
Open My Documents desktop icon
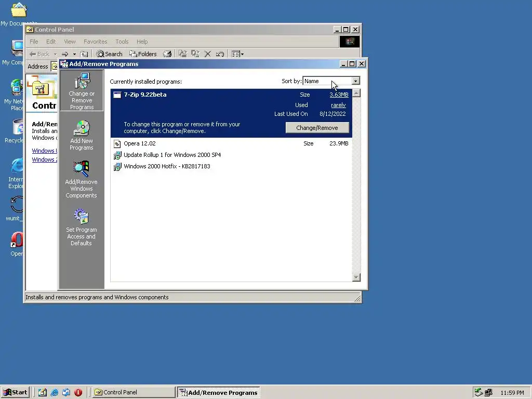click(x=19, y=14)
